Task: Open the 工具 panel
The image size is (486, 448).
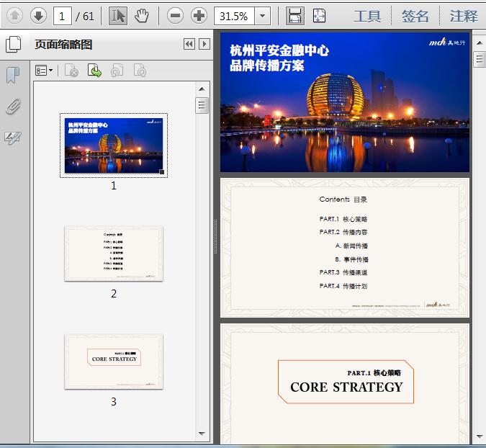Action: pos(368,16)
